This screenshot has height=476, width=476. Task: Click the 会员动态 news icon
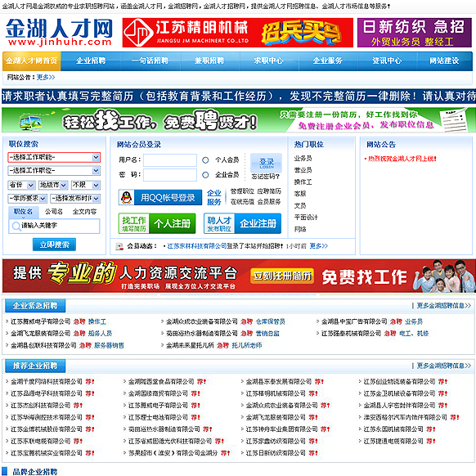point(119,246)
